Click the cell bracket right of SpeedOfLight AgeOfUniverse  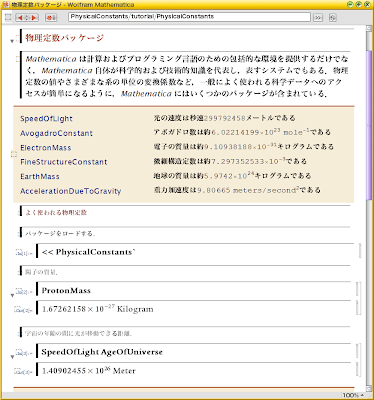click(357, 352)
